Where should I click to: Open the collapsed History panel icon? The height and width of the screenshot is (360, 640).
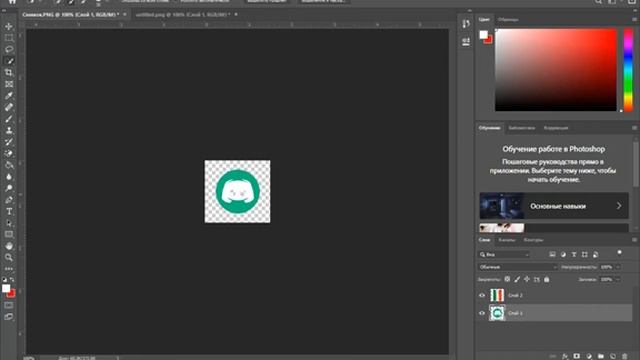pos(466,24)
